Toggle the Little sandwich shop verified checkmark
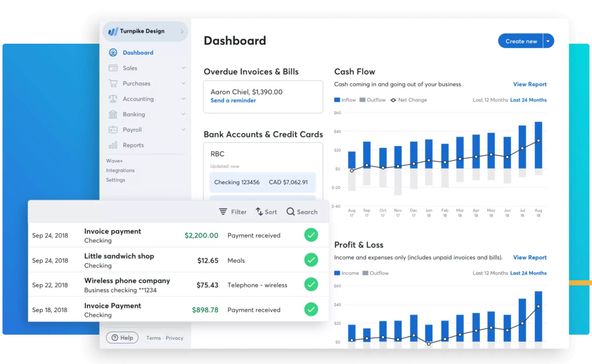Screen dimensions: 592x364 click(311, 260)
